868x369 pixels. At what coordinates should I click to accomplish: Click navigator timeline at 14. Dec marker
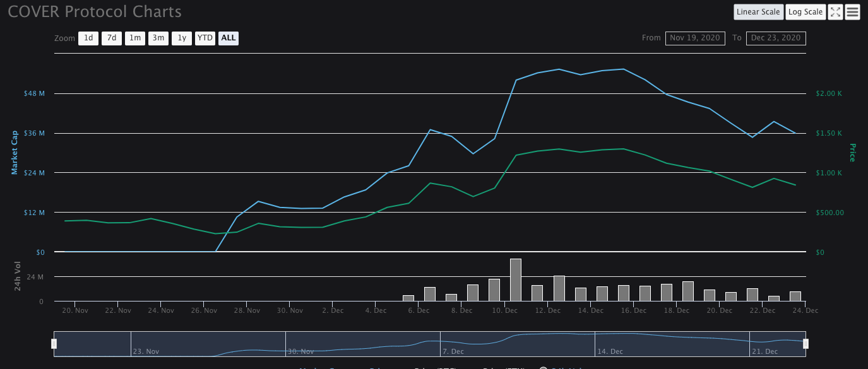tap(609, 351)
